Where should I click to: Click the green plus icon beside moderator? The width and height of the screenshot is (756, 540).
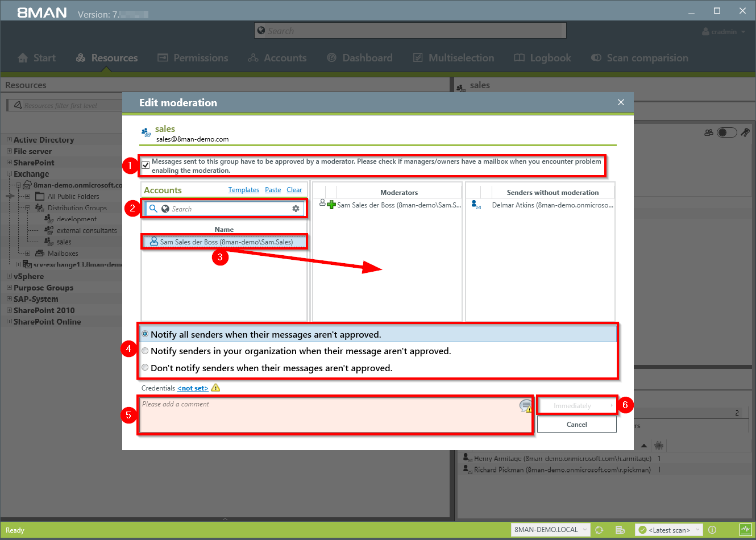[x=331, y=205]
